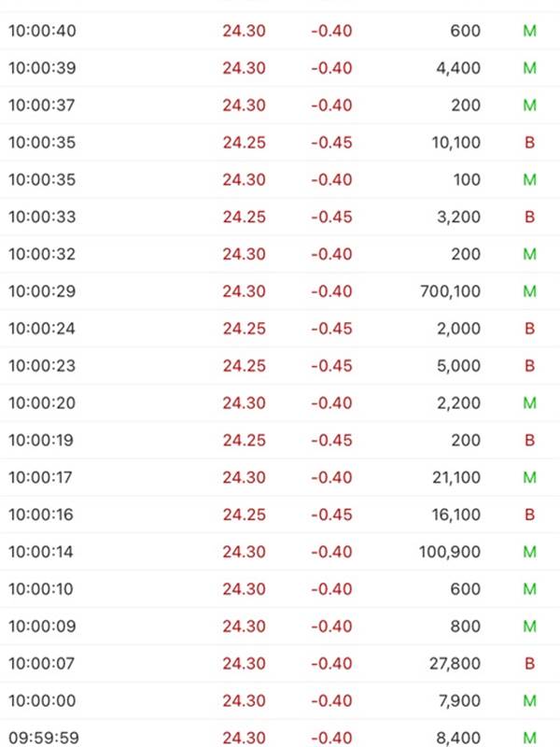The width and height of the screenshot is (560, 747).
Task: Select the 10:00:09 row with 800 volume
Action: click(280, 627)
